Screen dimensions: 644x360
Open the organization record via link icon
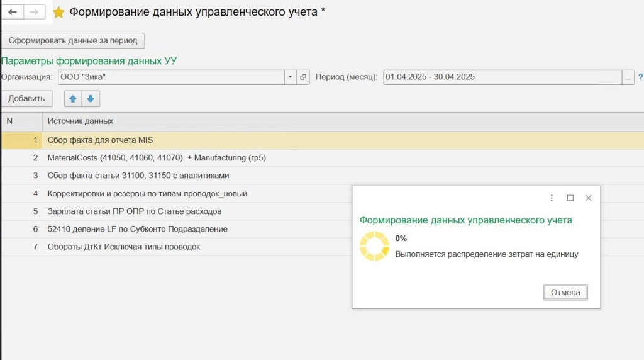click(x=303, y=77)
